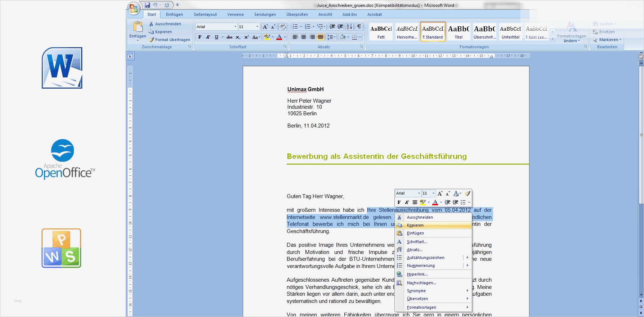The width and height of the screenshot is (644, 317).
Task: Open the ribbon font name dropdown showing Arial
Action: pos(235,27)
